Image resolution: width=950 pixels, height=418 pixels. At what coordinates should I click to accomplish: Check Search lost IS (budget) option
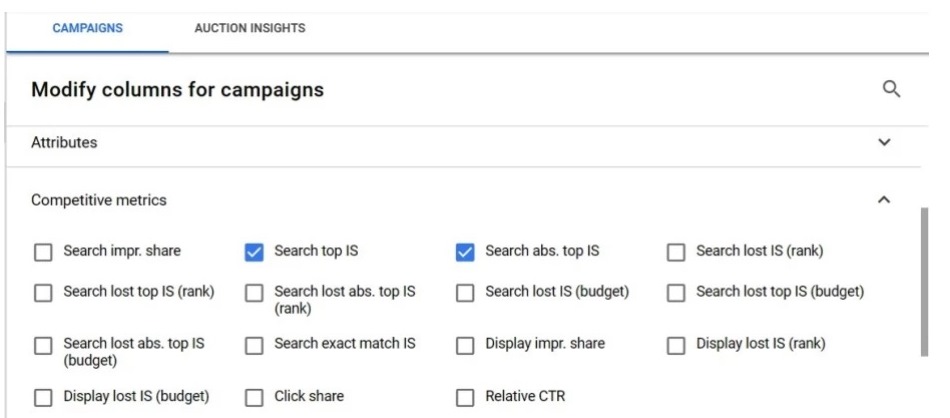[465, 292]
